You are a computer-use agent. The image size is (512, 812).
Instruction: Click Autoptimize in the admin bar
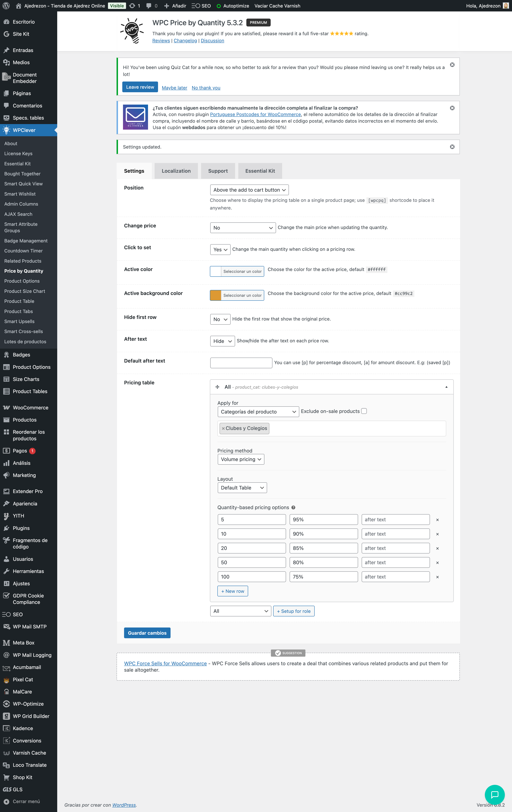pyautogui.click(x=233, y=6)
